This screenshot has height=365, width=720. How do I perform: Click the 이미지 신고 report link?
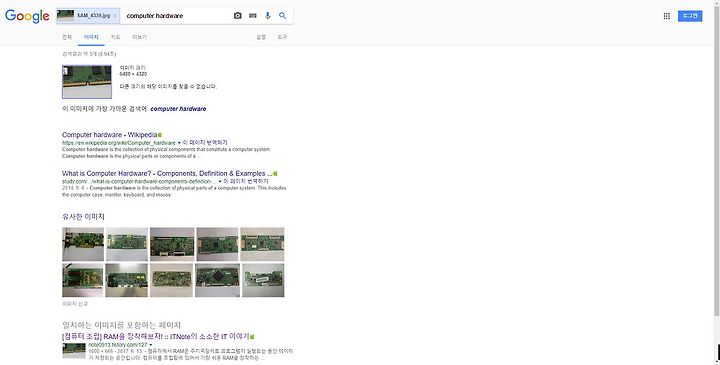[x=75, y=304]
